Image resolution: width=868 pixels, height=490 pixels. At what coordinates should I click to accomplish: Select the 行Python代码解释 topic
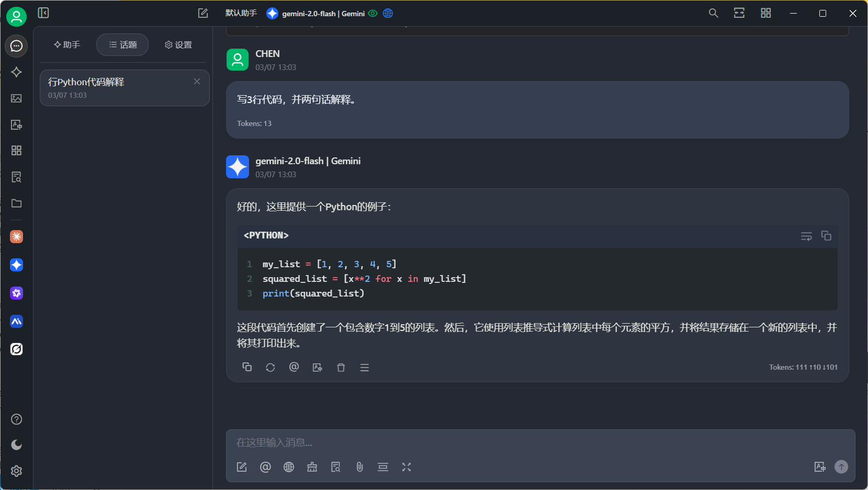pyautogui.click(x=125, y=88)
